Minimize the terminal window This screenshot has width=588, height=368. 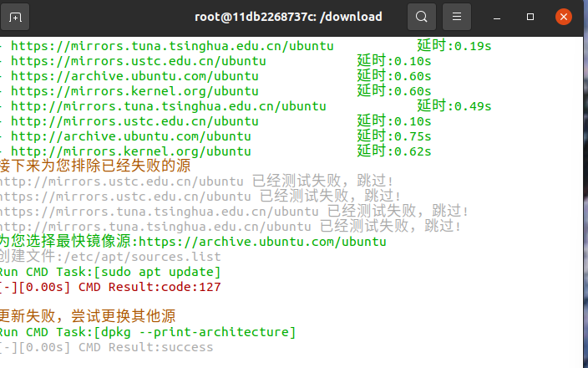tap(497, 17)
